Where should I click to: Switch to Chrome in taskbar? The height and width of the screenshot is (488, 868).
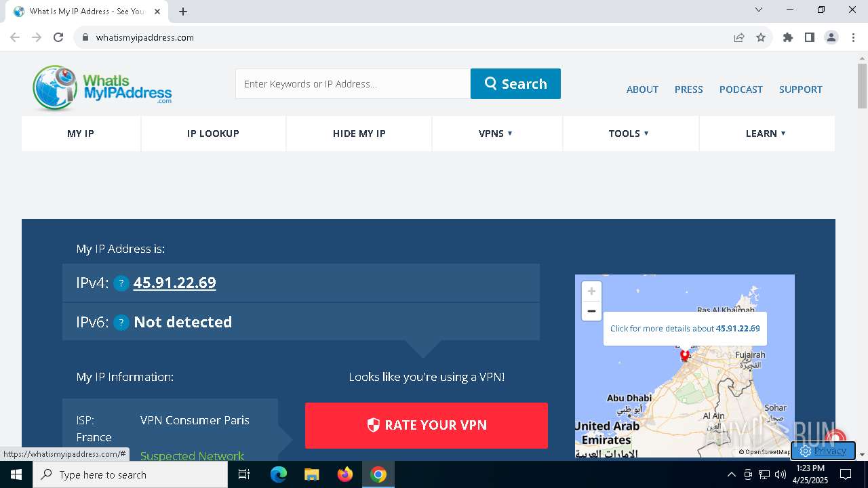[x=378, y=474]
